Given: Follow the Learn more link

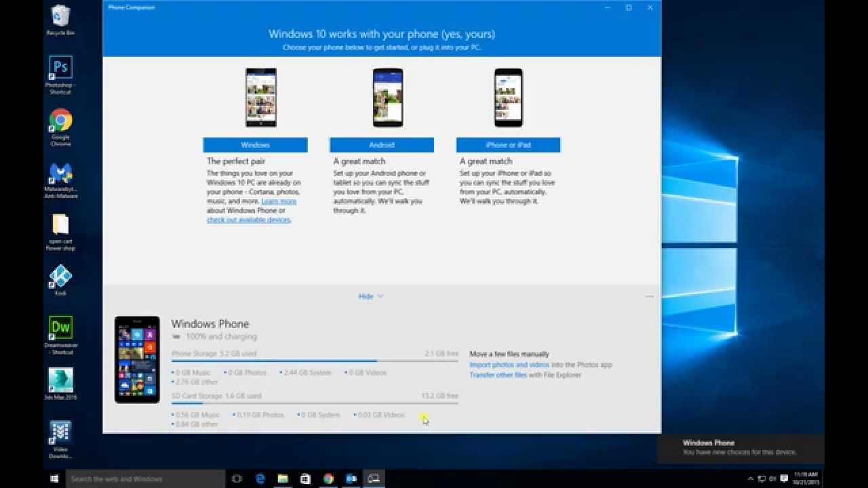Looking at the screenshot, I should coord(279,201).
